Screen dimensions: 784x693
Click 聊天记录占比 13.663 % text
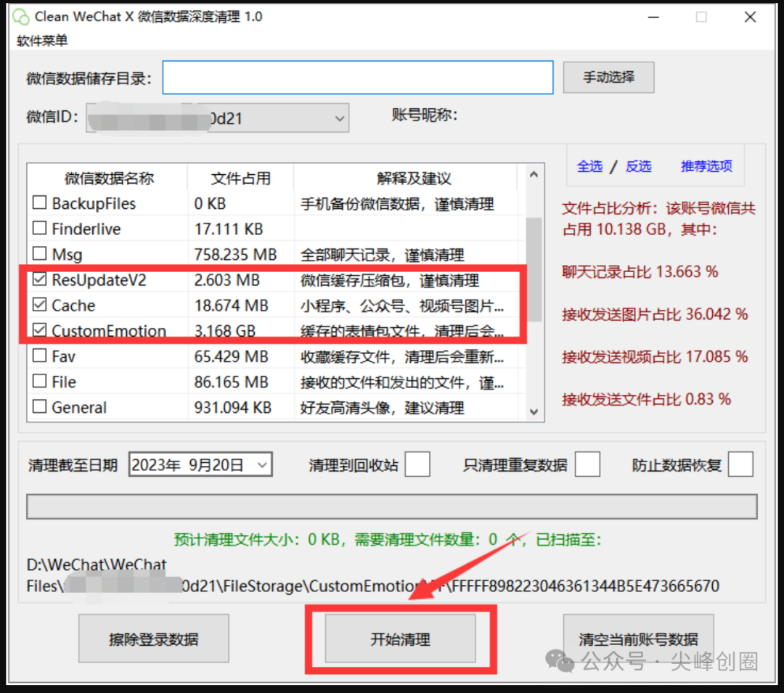click(x=640, y=272)
